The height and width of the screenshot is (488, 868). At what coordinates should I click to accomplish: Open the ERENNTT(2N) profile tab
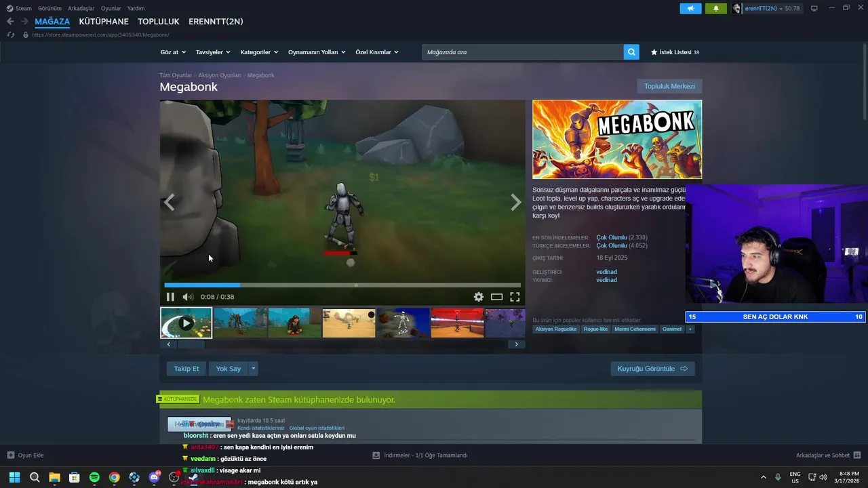(216, 22)
